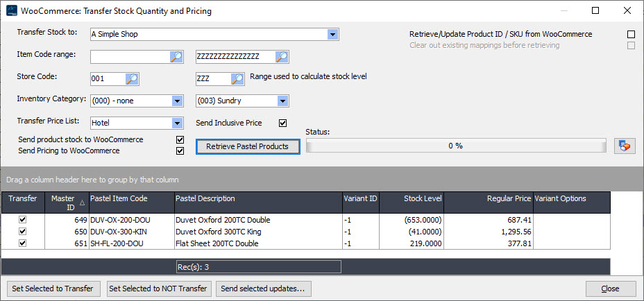Click the lookup magnifier beside ZZZZZZZZZZZZZZZ item code
Screen dimensions: 644x301
tap(282, 57)
